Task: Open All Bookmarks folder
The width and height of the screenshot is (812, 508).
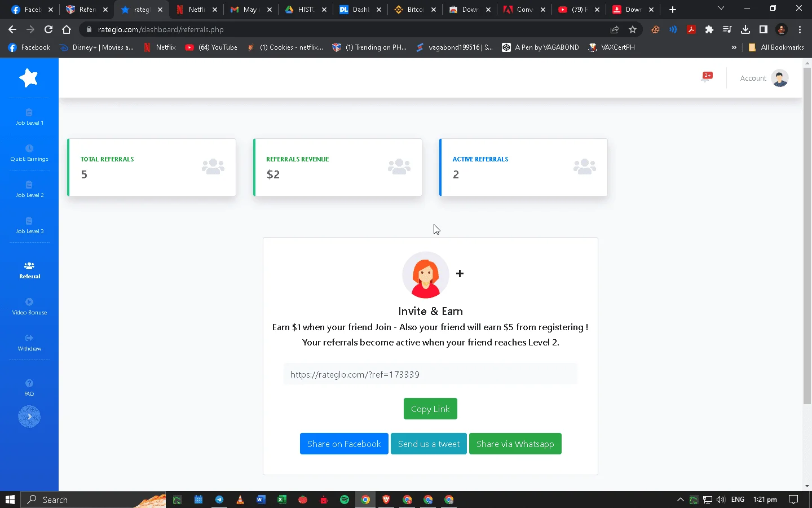Action: 776,47
